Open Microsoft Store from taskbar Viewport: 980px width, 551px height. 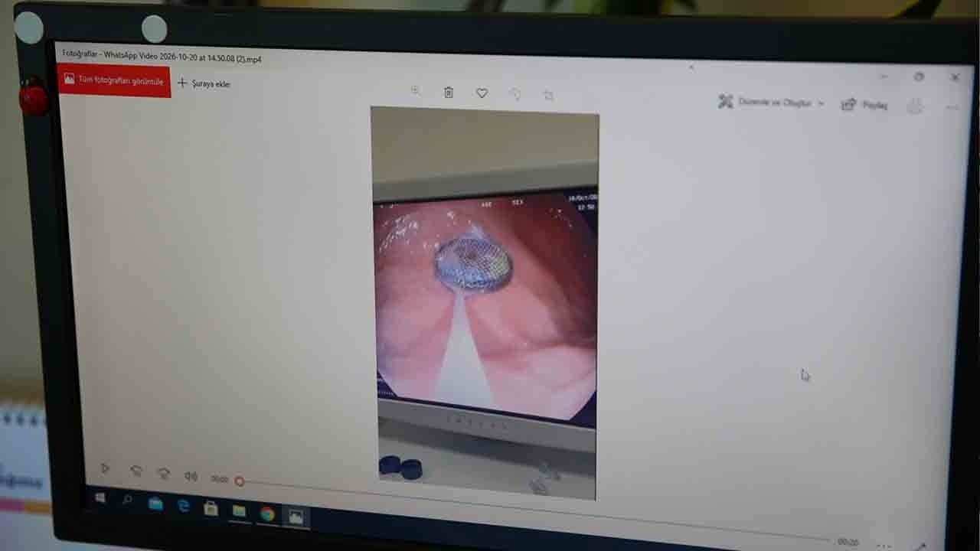211,508
